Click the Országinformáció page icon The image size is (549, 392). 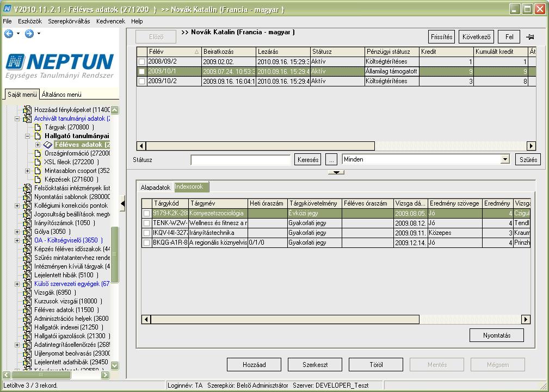click(38, 153)
